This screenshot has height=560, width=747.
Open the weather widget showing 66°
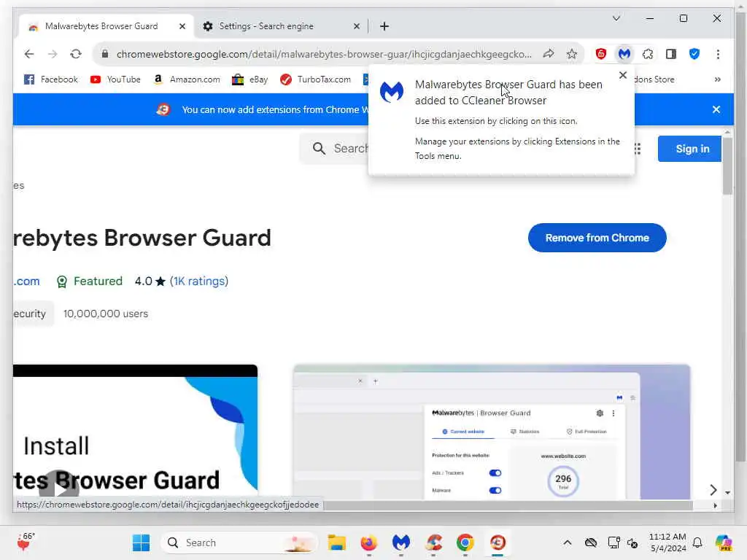click(26, 542)
